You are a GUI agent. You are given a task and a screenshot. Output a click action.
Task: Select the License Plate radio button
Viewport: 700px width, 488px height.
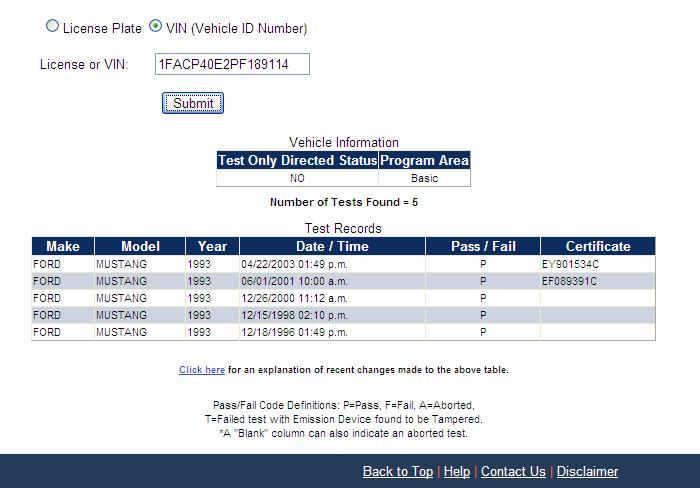click(53, 28)
